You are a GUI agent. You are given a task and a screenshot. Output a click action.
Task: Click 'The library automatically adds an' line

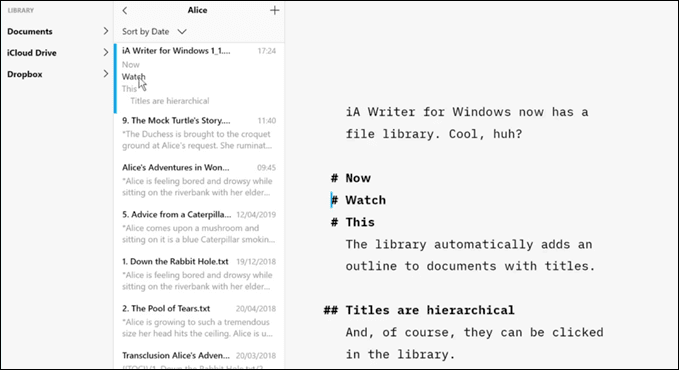point(469,244)
